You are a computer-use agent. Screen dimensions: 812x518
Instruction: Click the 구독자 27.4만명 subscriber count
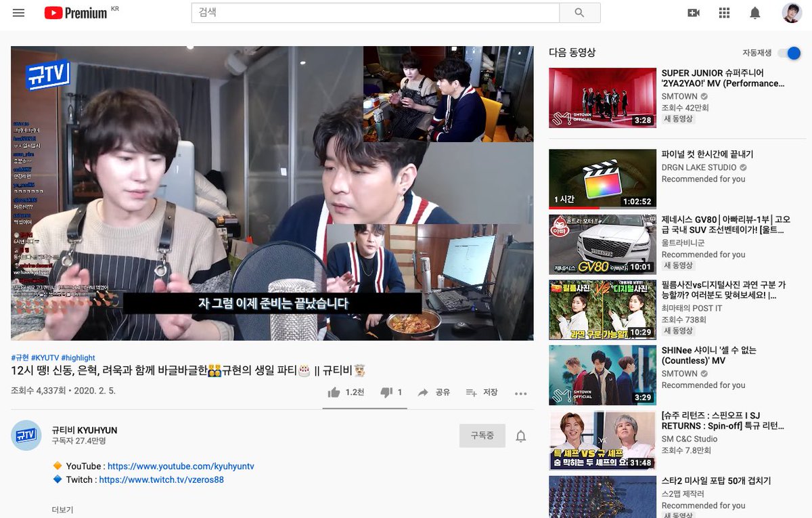pos(79,441)
